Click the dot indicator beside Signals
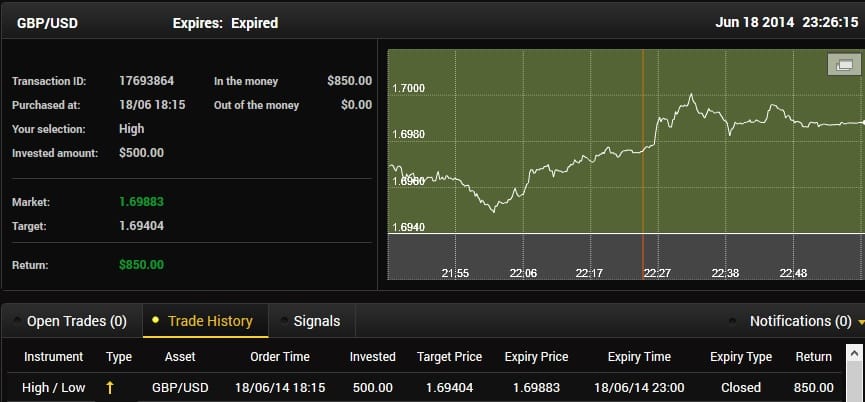The image size is (865, 402). [x=285, y=320]
